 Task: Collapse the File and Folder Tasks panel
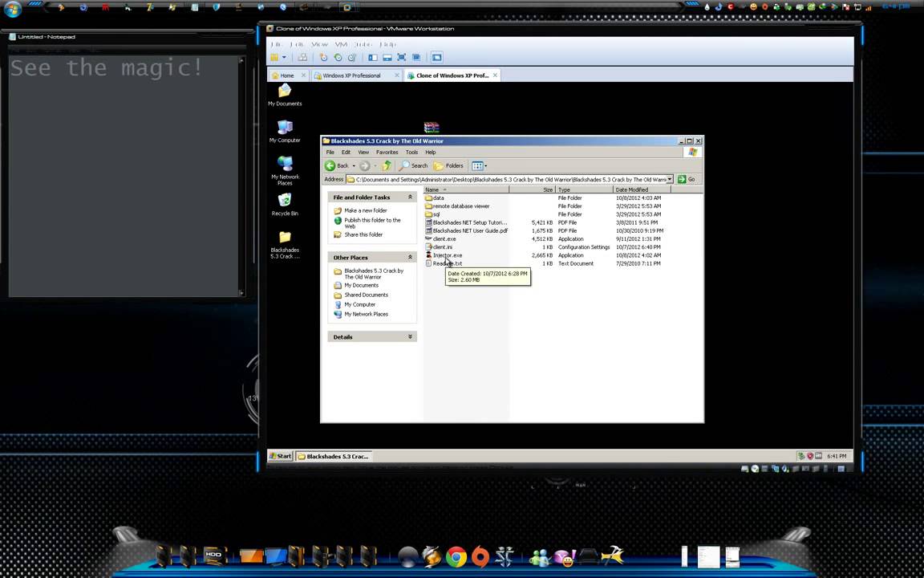(x=410, y=197)
